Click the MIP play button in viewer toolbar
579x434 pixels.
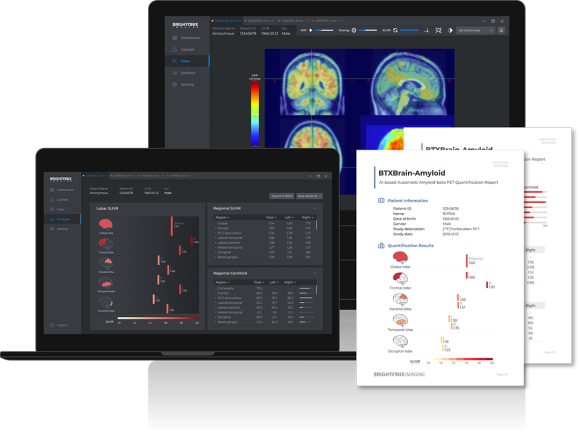point(311,30)
